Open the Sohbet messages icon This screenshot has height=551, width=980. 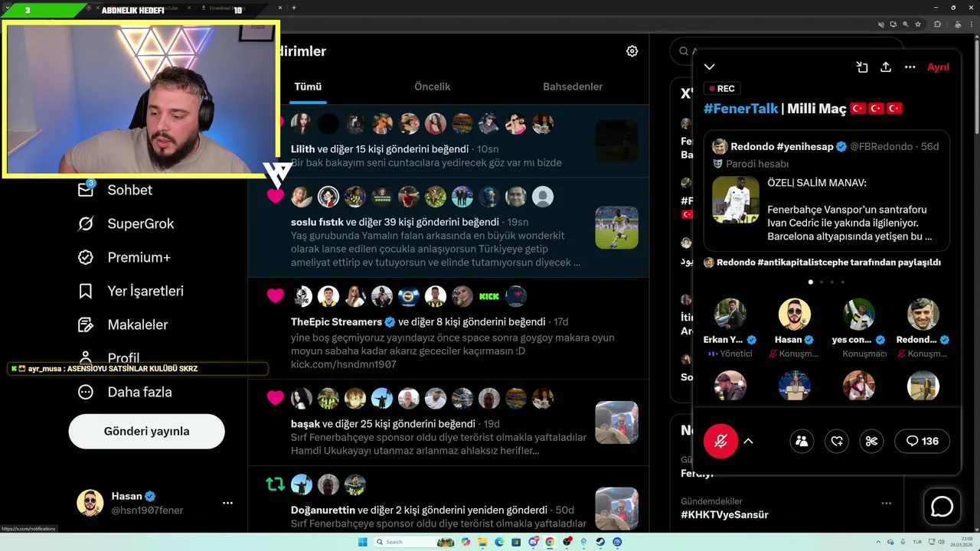coord(86,190)
